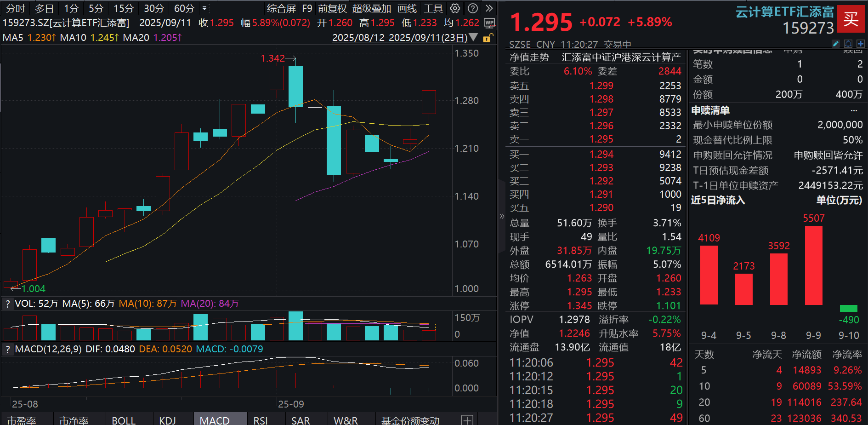Click the VOL question mark help icon
This screenshot has width=868, height=425.
(7, 304)
